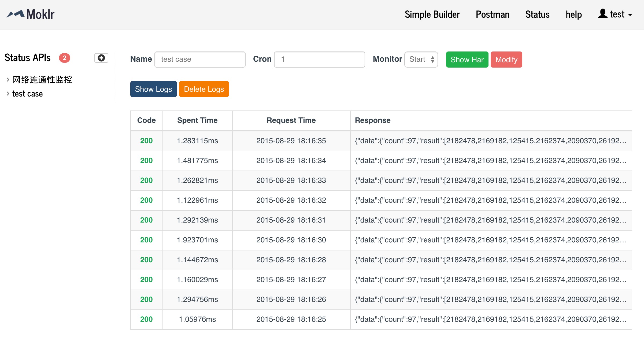The width and height of the screenshot is (644, 340).
Task: Open Simple Builder menu item
Action: pos(432,14)
